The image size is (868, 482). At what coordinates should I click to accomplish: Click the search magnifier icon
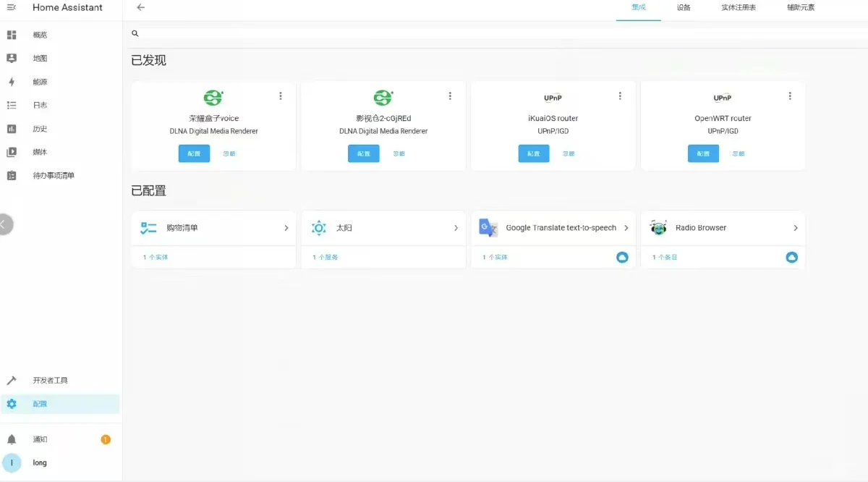[x=135, y=33]
